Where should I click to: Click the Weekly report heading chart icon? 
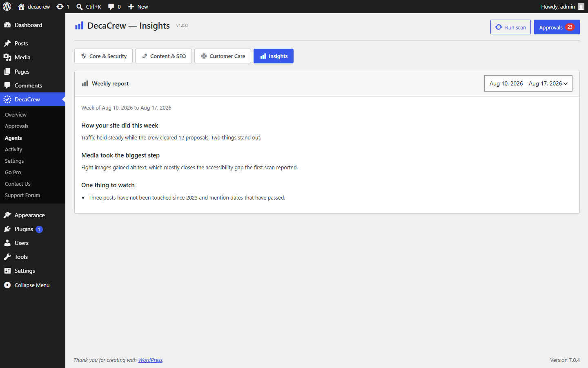(x=85, y=83)
